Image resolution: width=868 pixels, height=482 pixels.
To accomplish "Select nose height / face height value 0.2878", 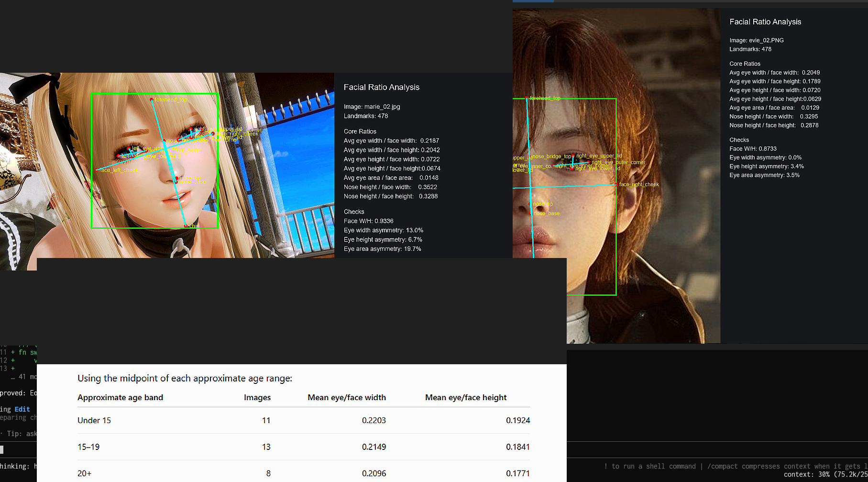I will pos(810,125).
